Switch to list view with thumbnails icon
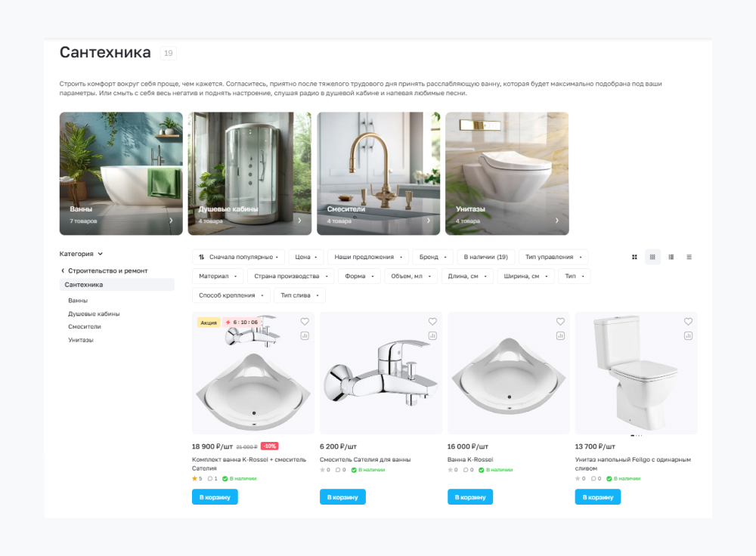This screenshot has height=556, width=756. coord(671,257)
